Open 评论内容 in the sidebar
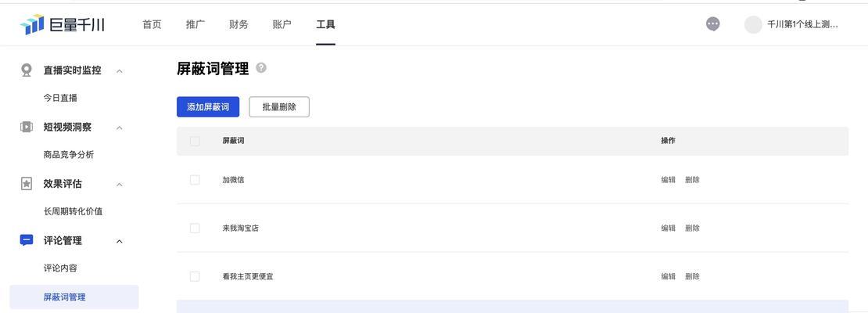The height and width of the screenshot is (313, 868). click(60, 268)
